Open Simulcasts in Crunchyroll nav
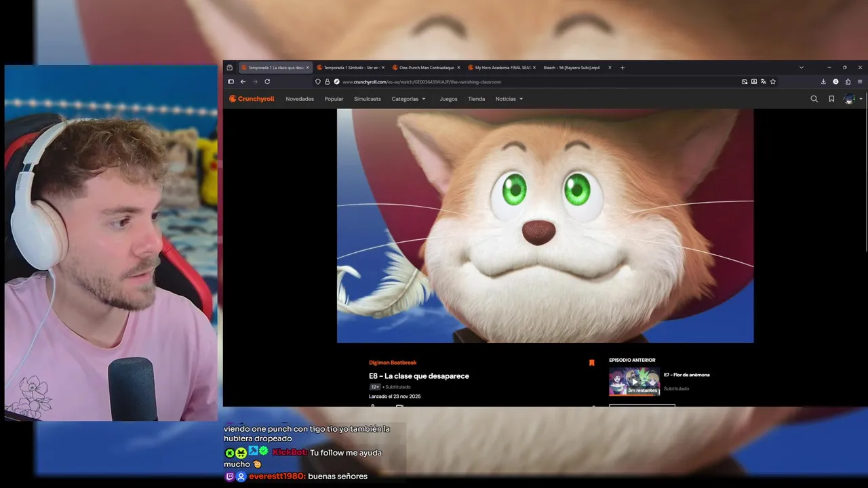868x488 pixels. tap(368, 99)
